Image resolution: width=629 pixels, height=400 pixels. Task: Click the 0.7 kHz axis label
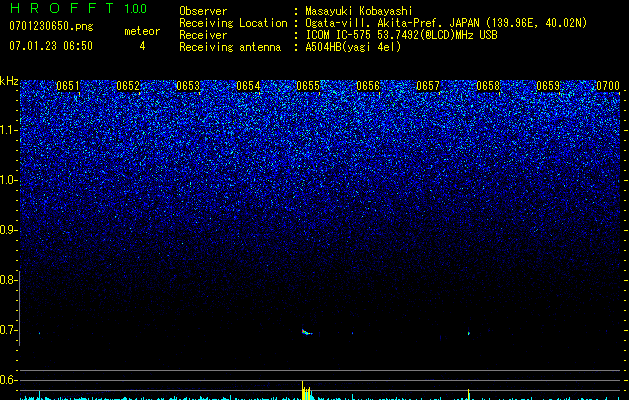(7, 330)
